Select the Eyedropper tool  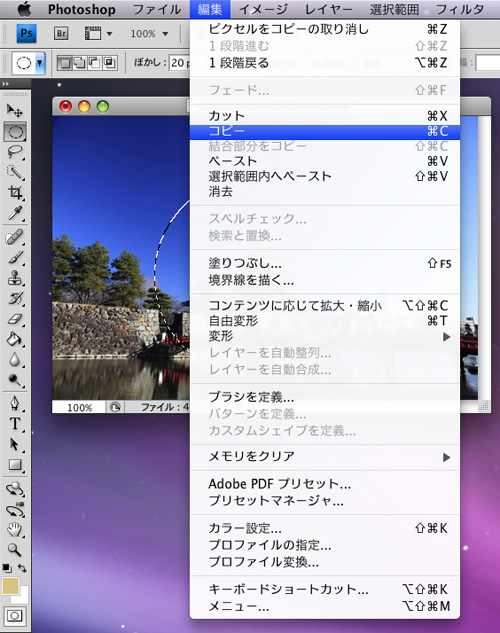(x=15, y=213)
